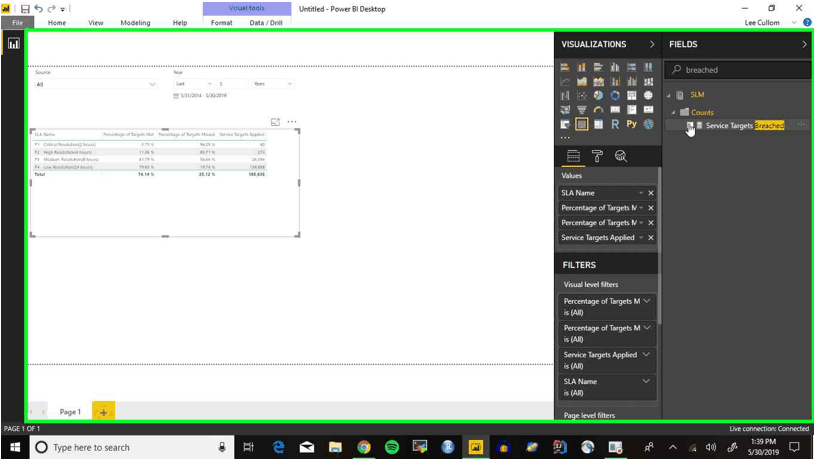The height and width of the screenshot is (461, 818).
Task: Select the Slicer visual
Action: coord(565,124)
